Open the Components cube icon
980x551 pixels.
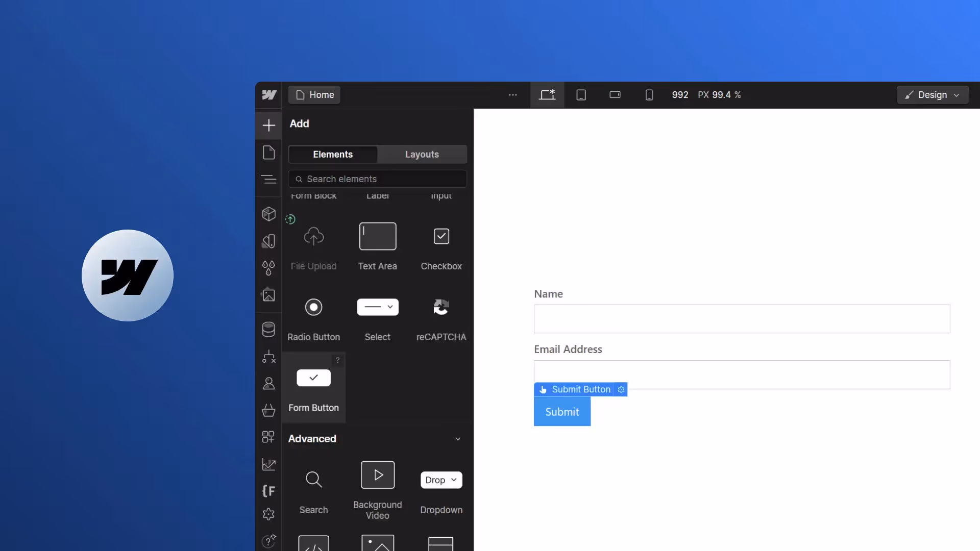tap(268, 214)
